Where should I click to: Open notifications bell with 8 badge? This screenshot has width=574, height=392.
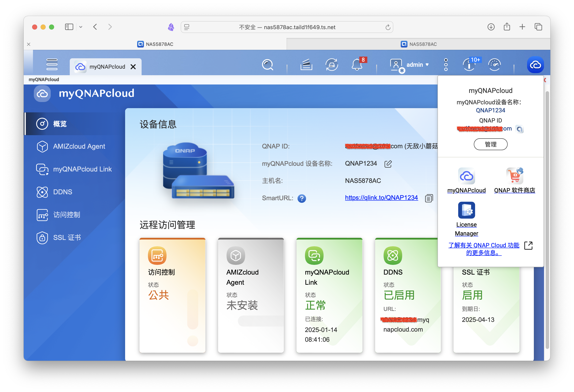coord(358,64)
